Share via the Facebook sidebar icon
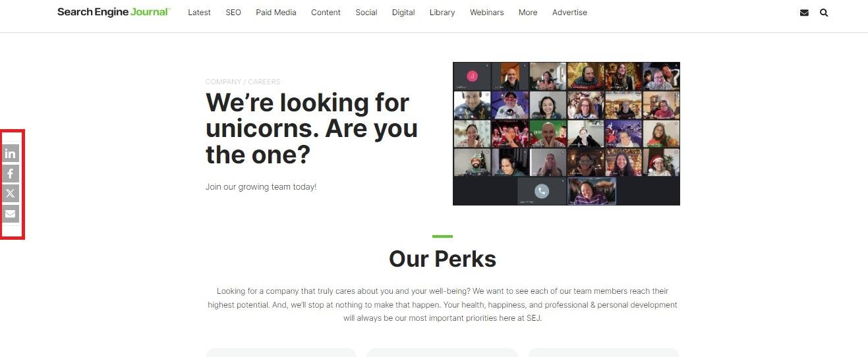868x357 pixels. [11, 174]
